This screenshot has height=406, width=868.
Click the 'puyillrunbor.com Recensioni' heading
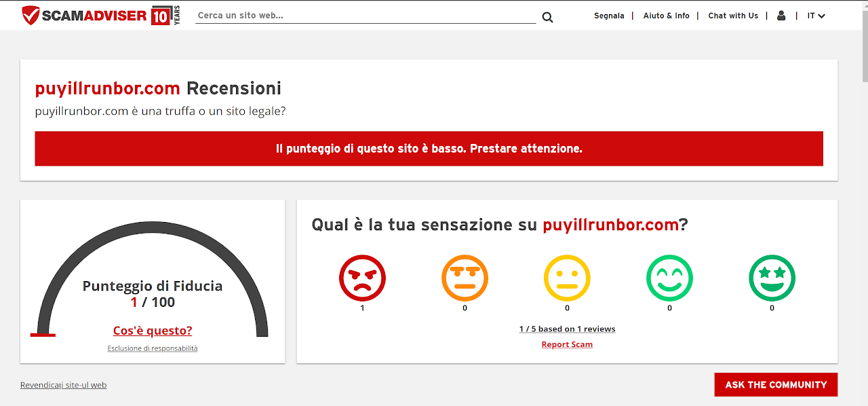(x=158, y=88)
